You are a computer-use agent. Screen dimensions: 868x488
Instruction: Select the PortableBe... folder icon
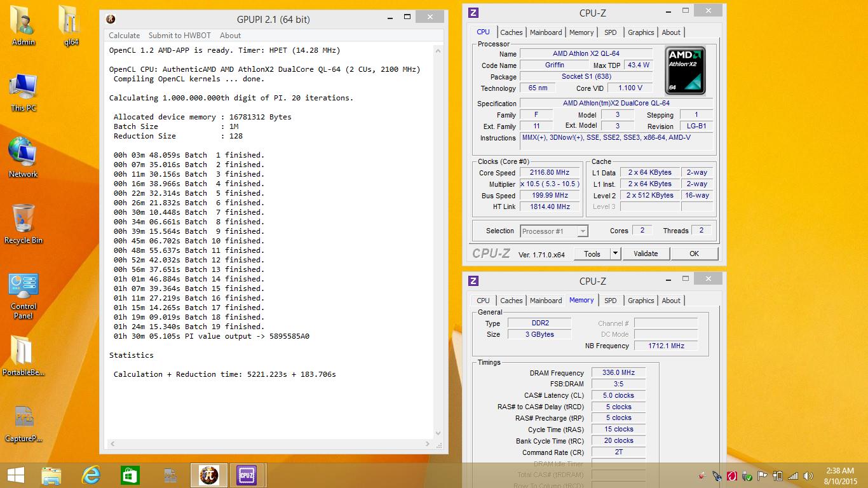click(24, 356)
